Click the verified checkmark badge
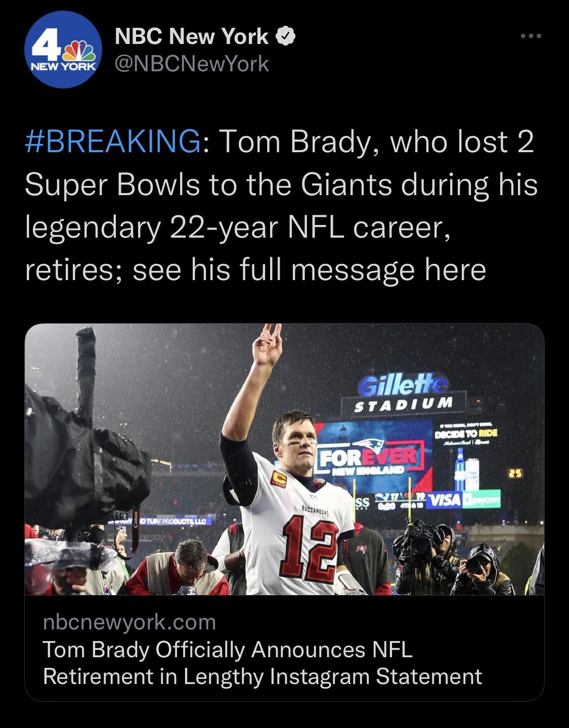Viewport: 569px width, 728px height. pyautogui.click(x=285, y=36)
